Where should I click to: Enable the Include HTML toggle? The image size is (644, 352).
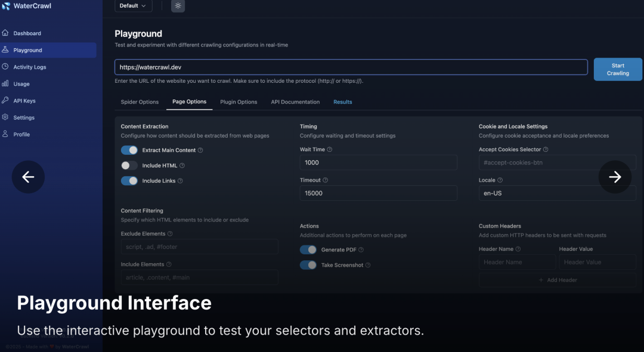click(x=129, y=166)
